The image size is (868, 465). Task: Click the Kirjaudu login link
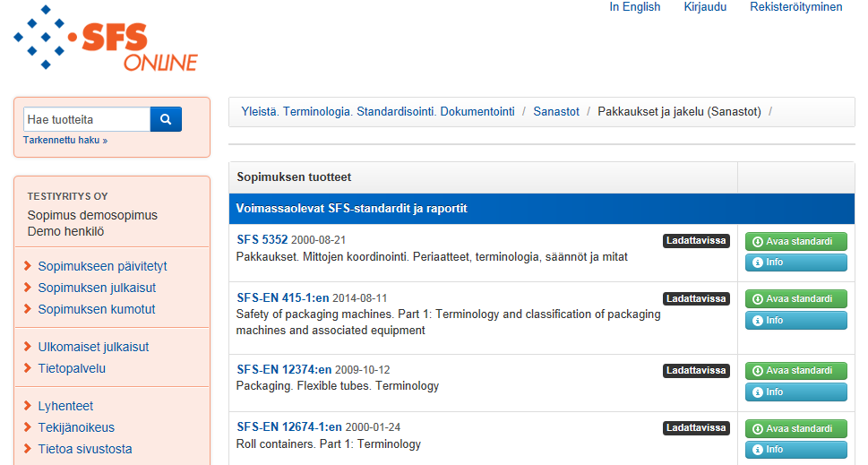coord(705,6)
